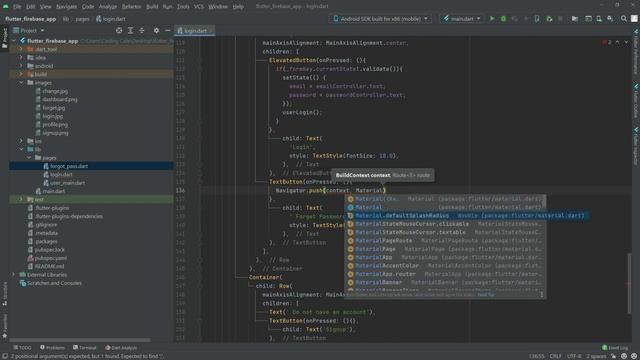Toggle tool window bars icon in status corner
Screen dimensions: 640x360
(5, 356)
